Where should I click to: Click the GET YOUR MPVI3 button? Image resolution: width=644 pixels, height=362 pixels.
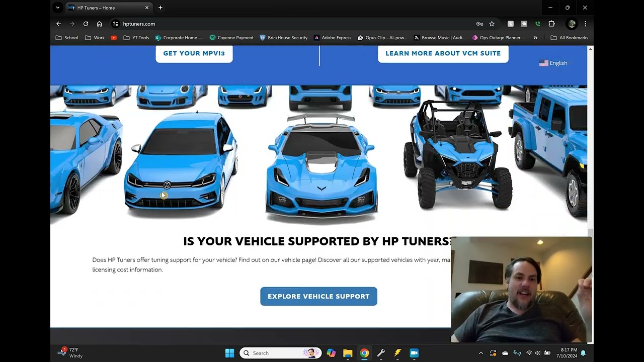(194, 53)
